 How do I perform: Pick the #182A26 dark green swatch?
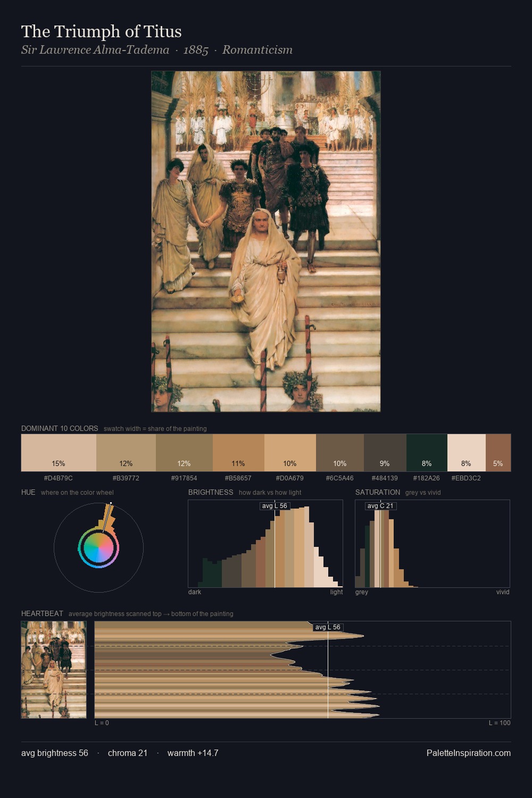click(427, 453)
